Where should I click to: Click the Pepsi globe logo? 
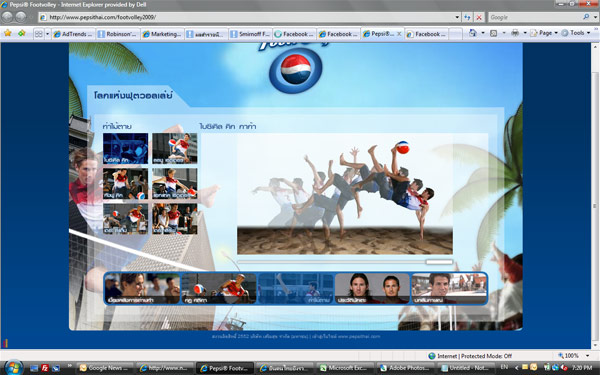pos(295,70)
